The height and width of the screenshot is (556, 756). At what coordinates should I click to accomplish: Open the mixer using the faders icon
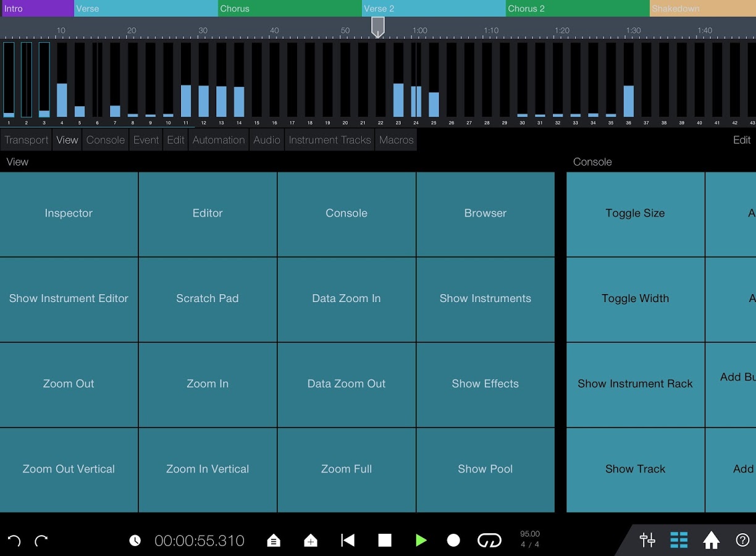click(x=647, y=540)
